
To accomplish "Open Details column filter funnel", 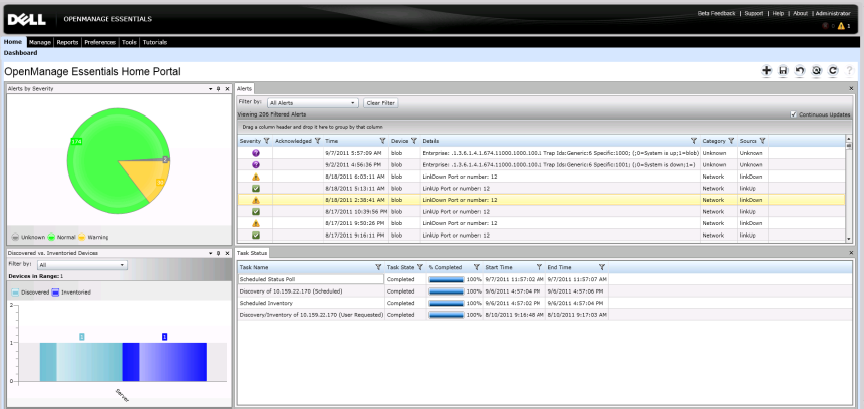I will click(x=694, y=141).
